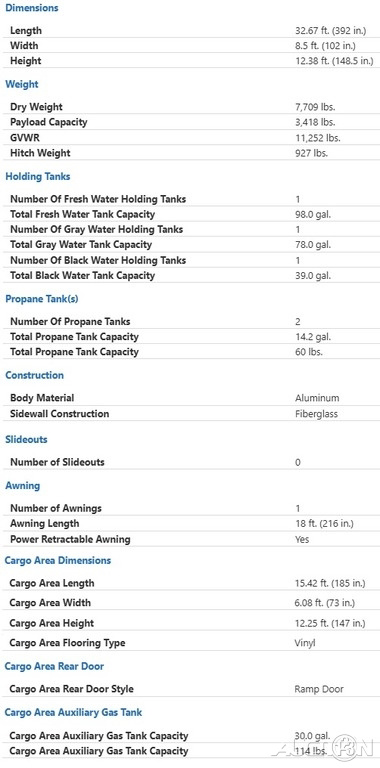Click the Power Retractable Awning label
Viewport: 380px width, 768px height.
70,539
